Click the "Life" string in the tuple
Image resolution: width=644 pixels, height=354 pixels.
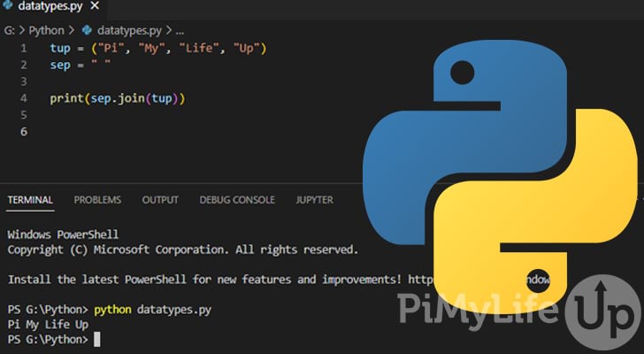point(199,49)
